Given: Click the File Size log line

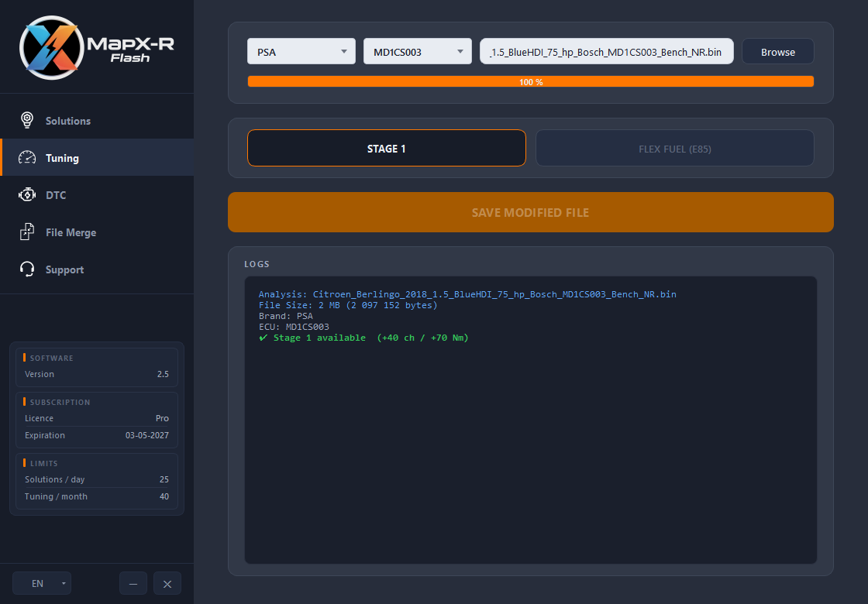Looking at the screenshot, I should 348,305.
